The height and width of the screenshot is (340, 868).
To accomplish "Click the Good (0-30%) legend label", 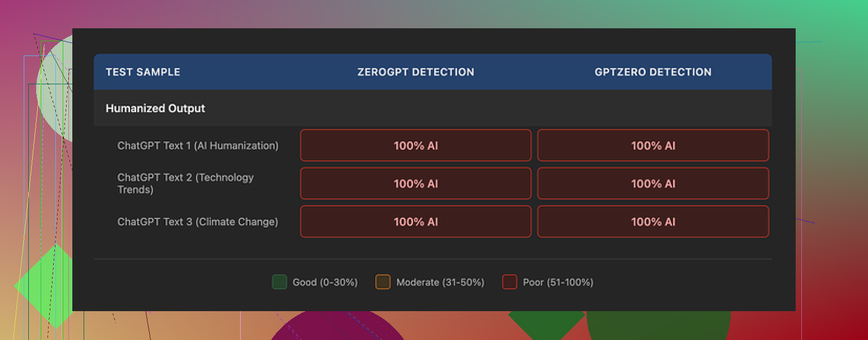I will [325, 282].
